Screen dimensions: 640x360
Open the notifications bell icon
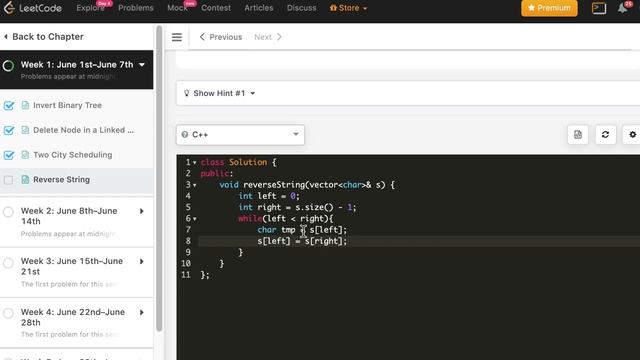point(622,8)
